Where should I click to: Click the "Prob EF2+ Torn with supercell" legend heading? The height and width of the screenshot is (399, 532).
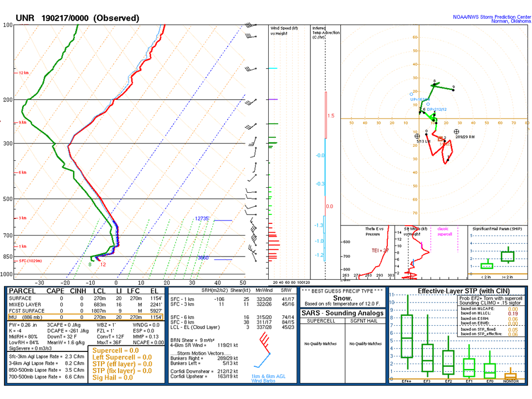[491, 298]
